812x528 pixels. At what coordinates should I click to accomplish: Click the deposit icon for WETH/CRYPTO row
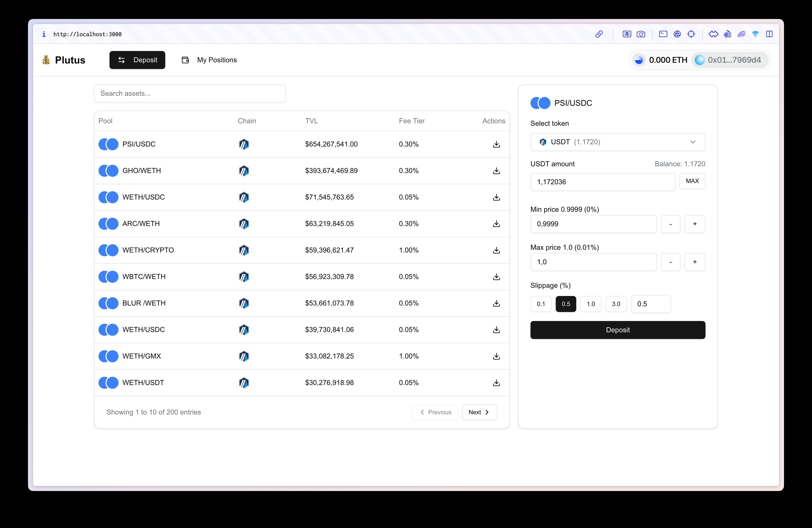click(x=496, y=250)
